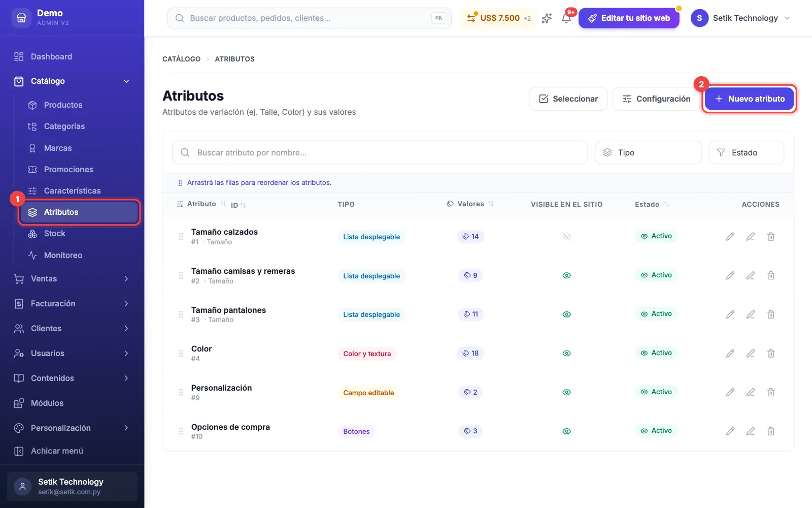Open the Dashboard page

tap(72, 57)
